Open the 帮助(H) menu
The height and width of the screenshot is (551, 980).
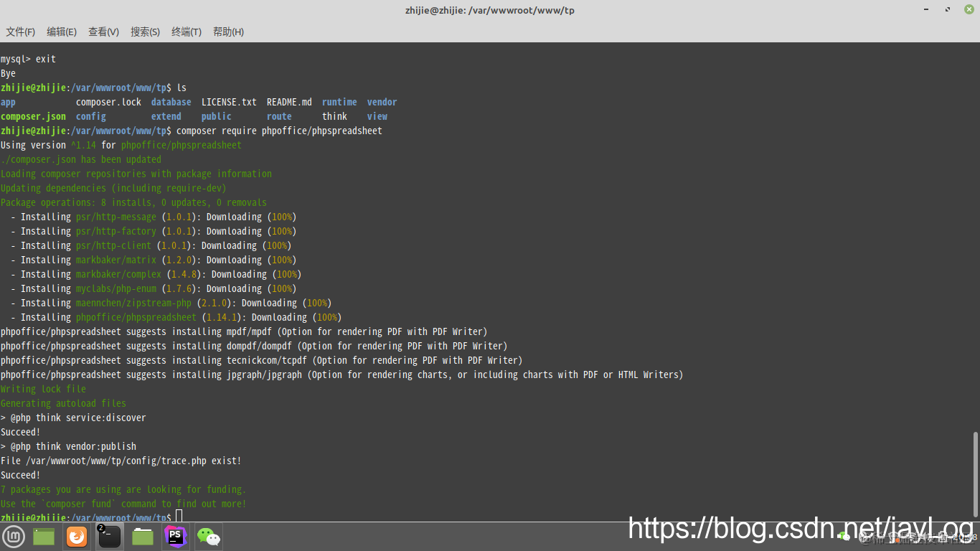pos(227,32)
